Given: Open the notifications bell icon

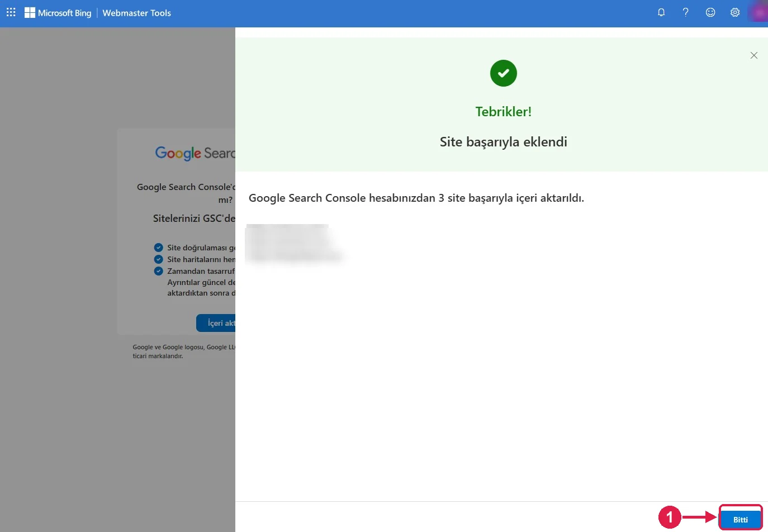Looking at the screenshot, I should pyautogui.click(x=661, y=12).
